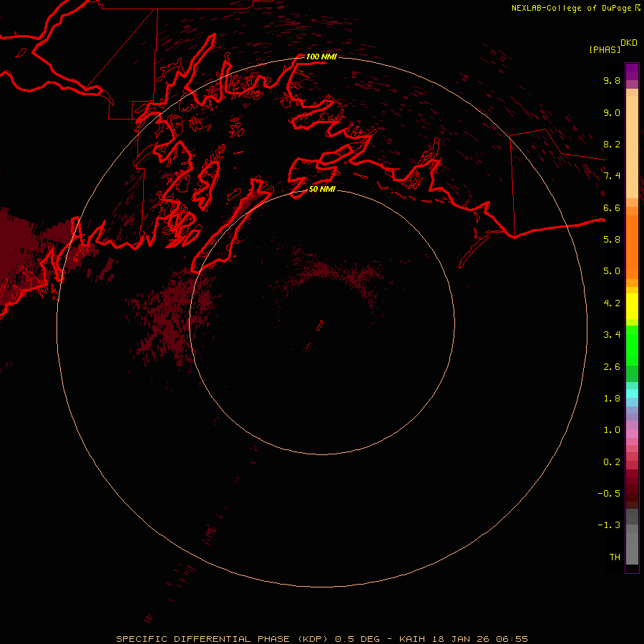644x644 pixels.
Task: Click the 5.0 scale value
Action: [612, 271]
